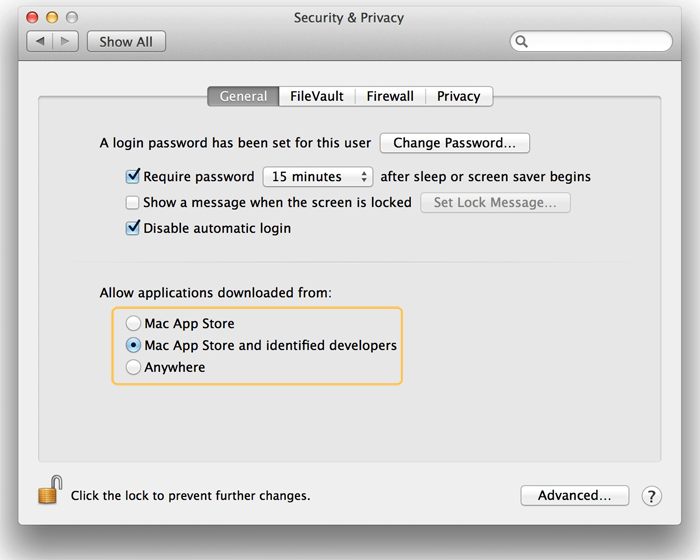Enable Show a message when screen is locked

pyautogui.click(x=132, y=203)
